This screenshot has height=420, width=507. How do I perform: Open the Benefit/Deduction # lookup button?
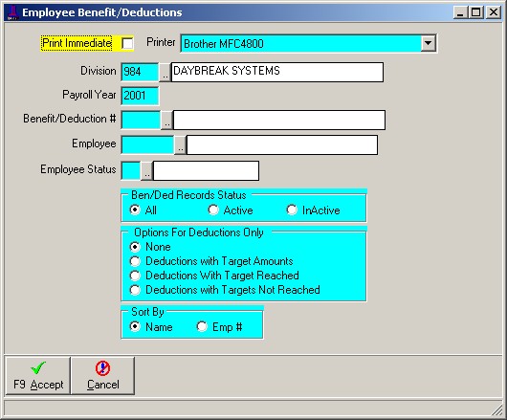pos(166,120)
